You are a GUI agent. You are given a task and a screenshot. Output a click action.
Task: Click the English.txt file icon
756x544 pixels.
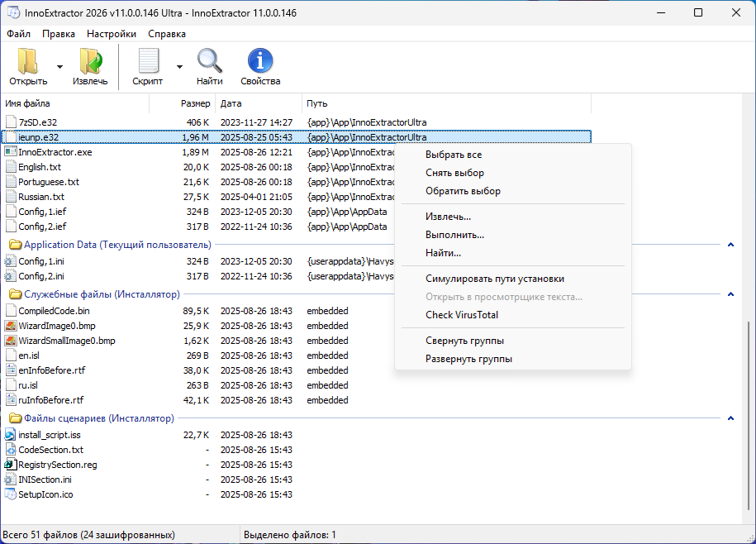click(x=11, y=167)
